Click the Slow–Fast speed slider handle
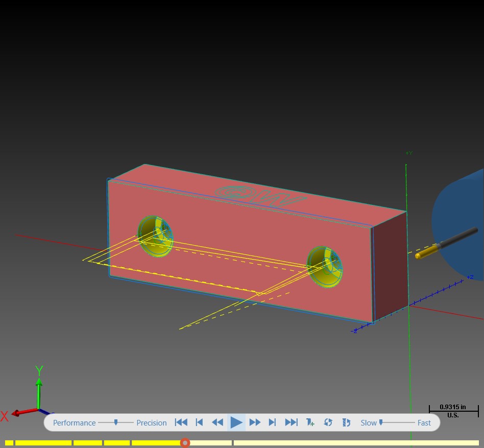This screenshot has width=484, height=448. (381, 422)
